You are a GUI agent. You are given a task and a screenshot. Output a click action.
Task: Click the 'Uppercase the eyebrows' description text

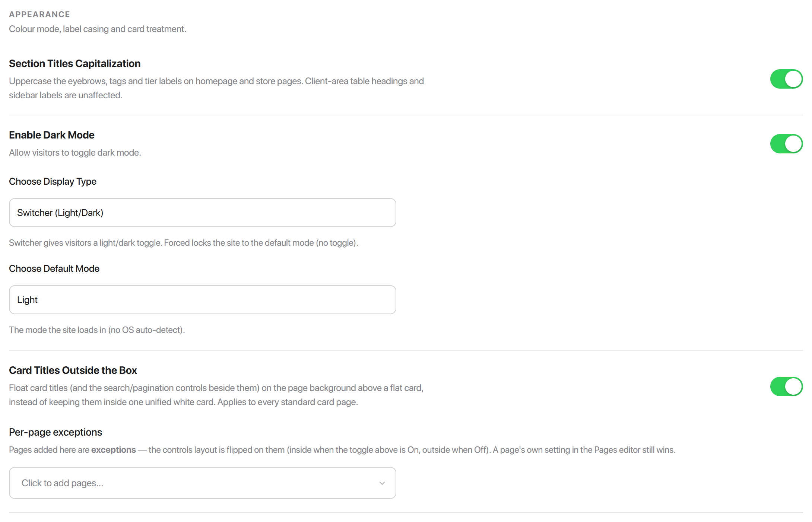coord(216,88)
